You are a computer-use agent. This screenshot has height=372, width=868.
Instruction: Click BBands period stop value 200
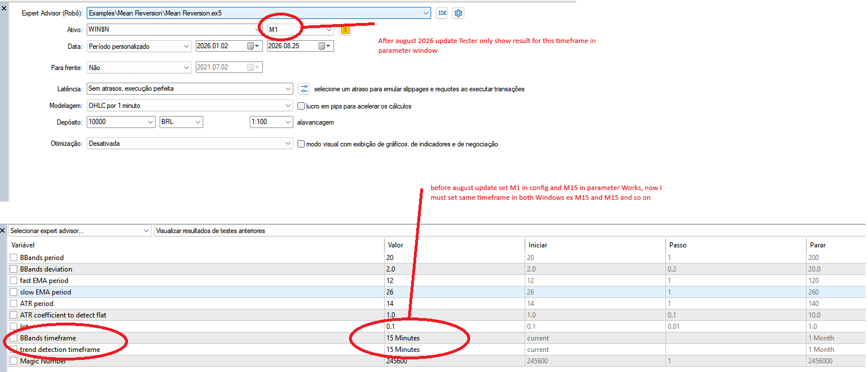click(x=813, y=258)
